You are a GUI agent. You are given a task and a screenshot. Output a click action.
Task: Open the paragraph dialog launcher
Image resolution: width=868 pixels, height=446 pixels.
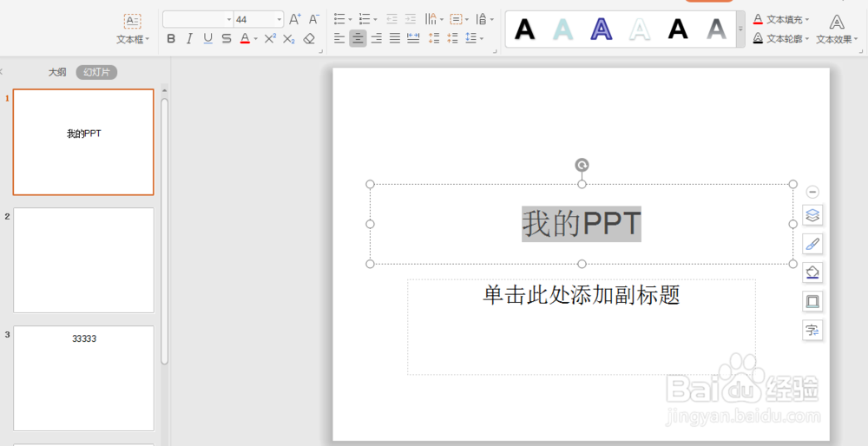[496, 51]
